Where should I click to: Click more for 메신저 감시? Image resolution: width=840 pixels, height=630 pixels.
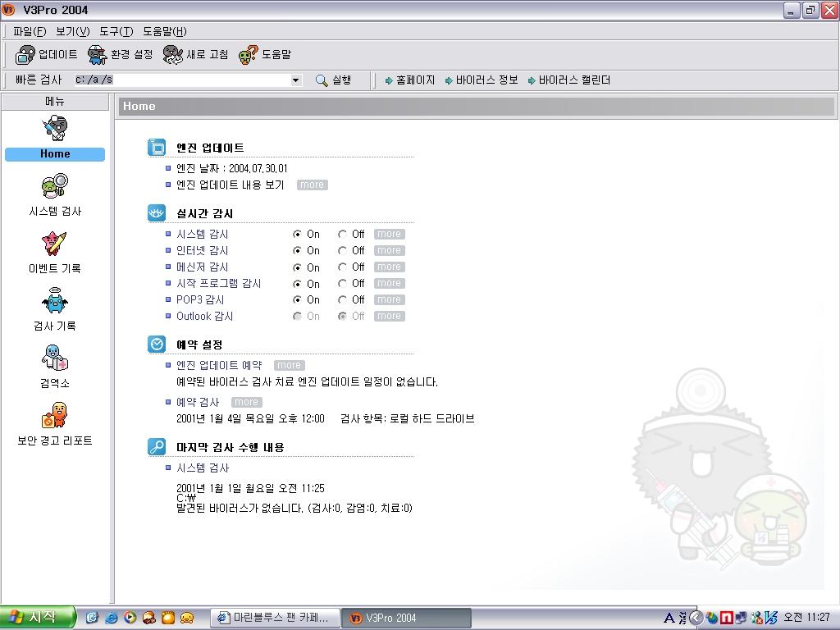[390, 267]
